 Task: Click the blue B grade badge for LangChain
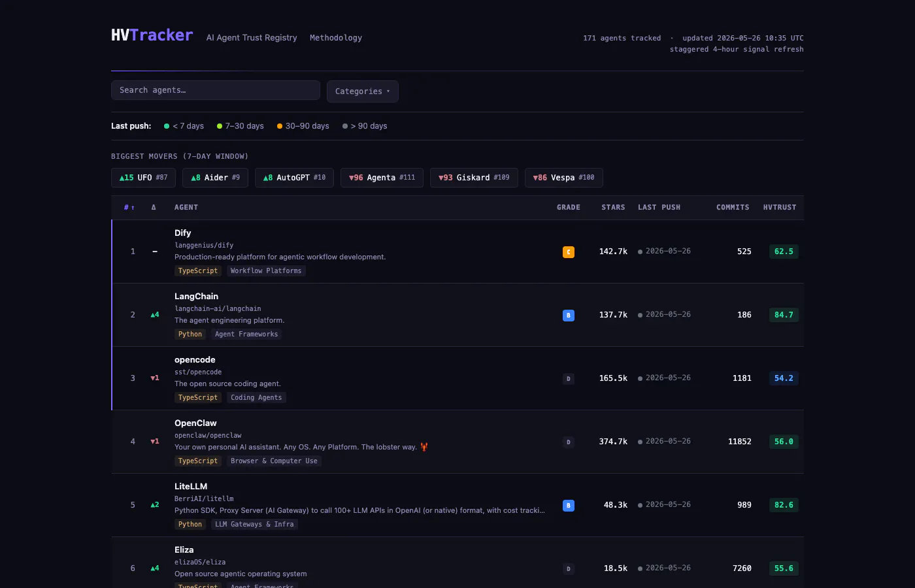569,315
